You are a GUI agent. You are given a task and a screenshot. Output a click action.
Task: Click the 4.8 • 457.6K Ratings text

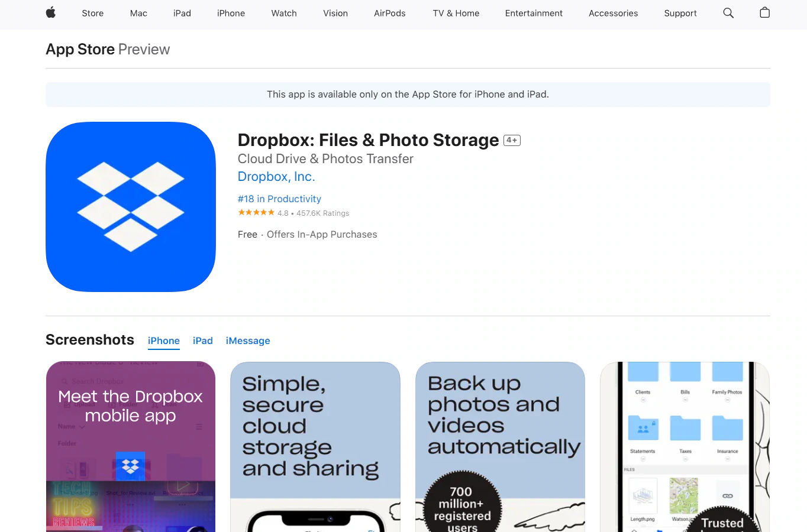(x=314, y=213)
